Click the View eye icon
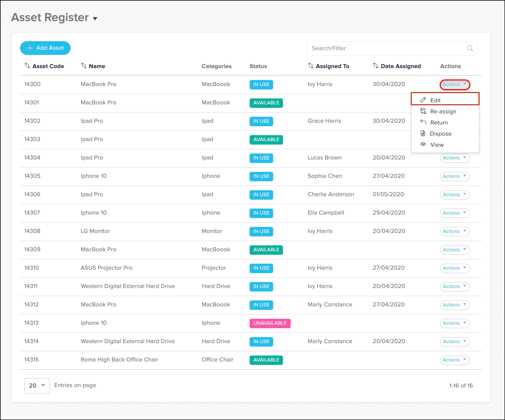This screenshot has width=505, height=420. (423, 144)
